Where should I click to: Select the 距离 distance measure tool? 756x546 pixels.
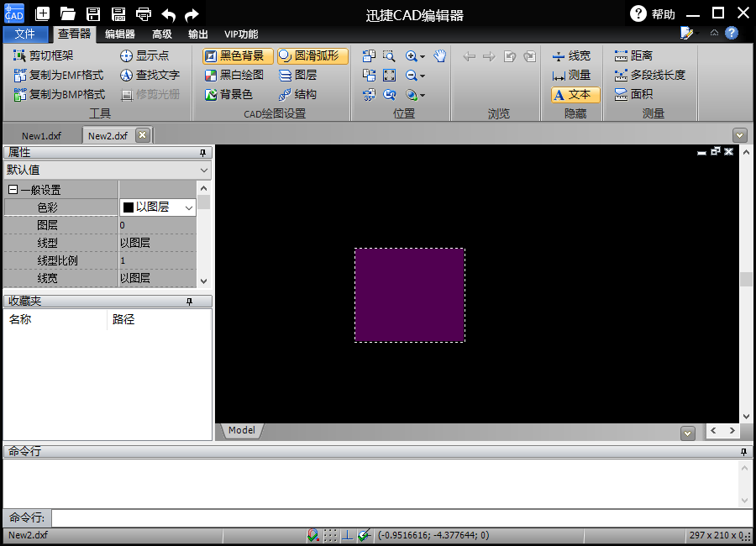[x=633, y=55]
